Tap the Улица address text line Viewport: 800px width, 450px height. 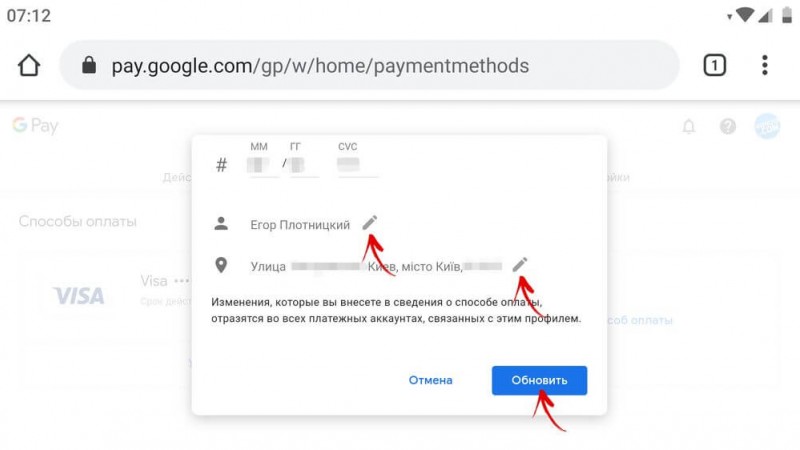coord(376,266)
